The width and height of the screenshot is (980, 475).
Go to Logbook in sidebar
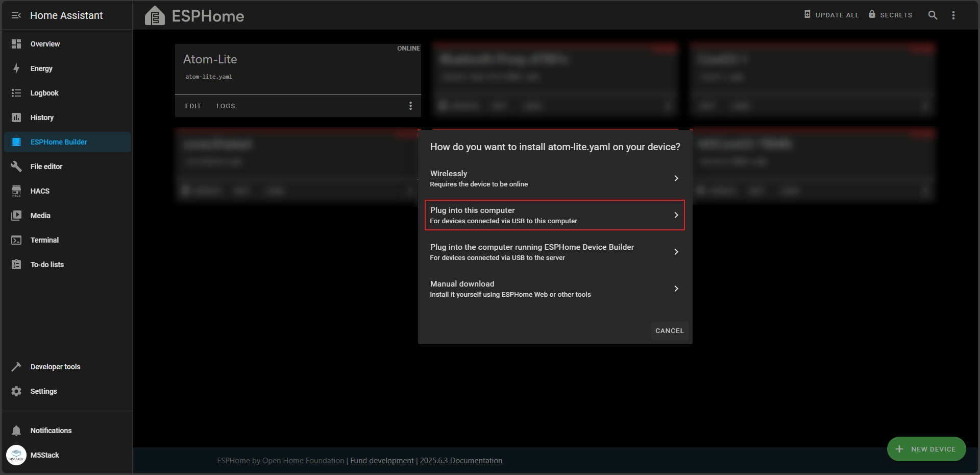67,93
